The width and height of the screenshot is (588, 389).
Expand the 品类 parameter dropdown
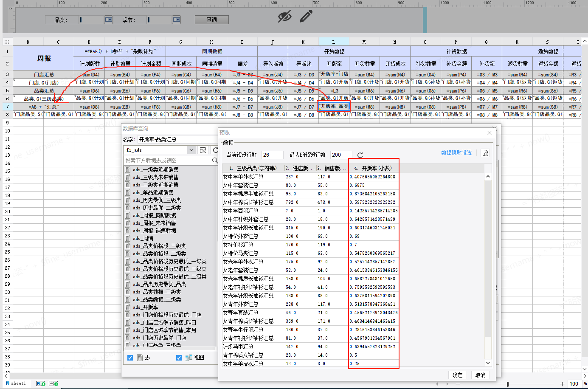pos(109,20)
